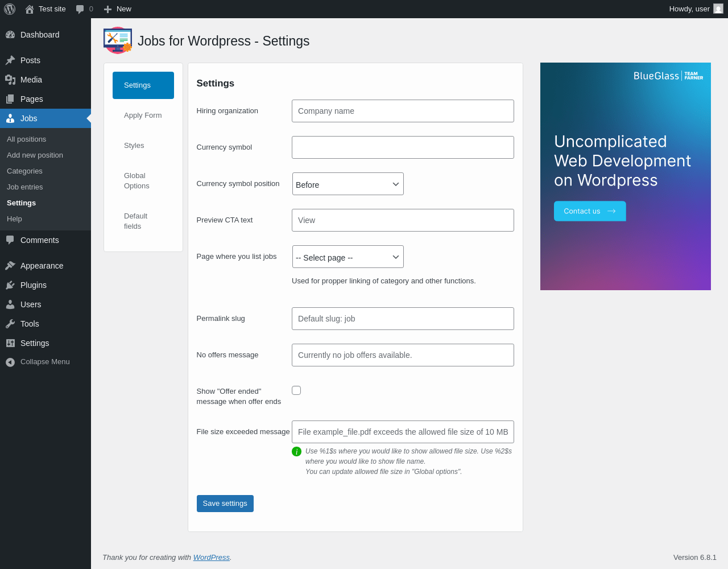Screen dimensions: 728x569
Task: Switch to the Global Options tab
Action: pos(143,181)
